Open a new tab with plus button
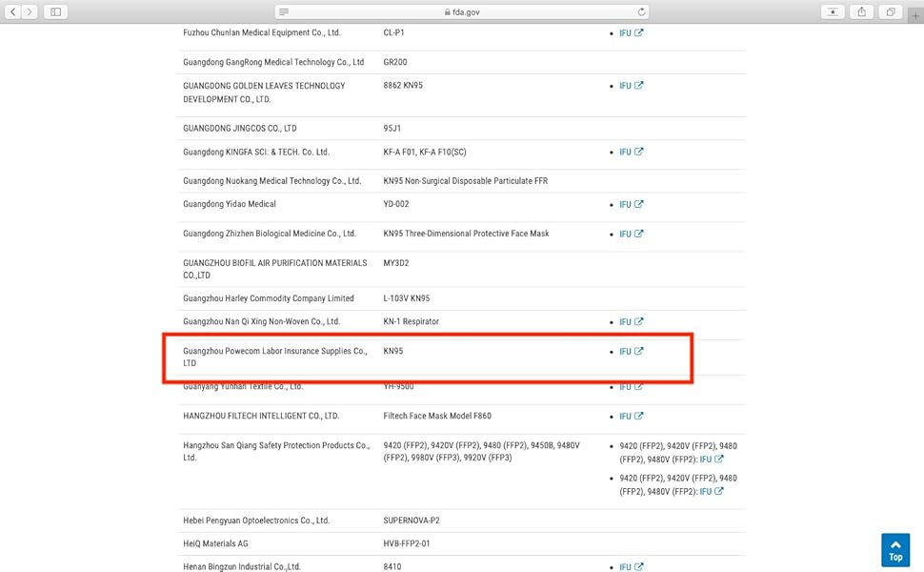Screen dimensions: 924x572 [915, 15]
